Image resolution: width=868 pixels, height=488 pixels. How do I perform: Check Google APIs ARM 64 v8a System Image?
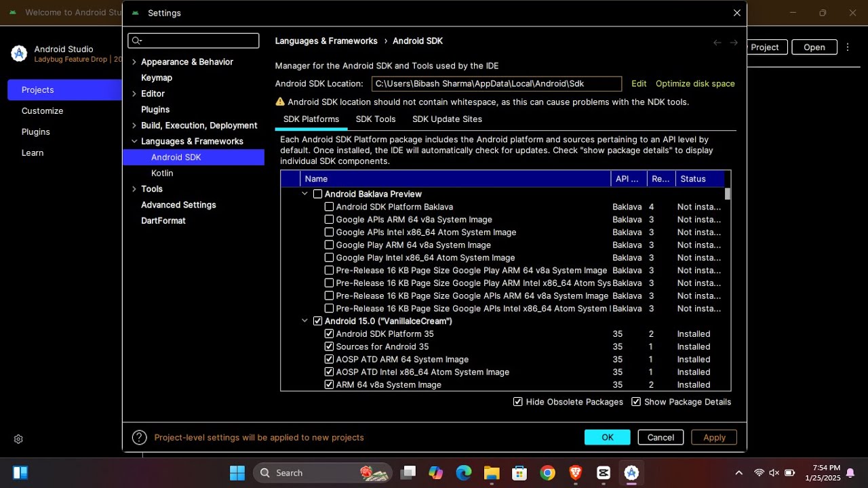pyautogui.click(x=329, y=220)
